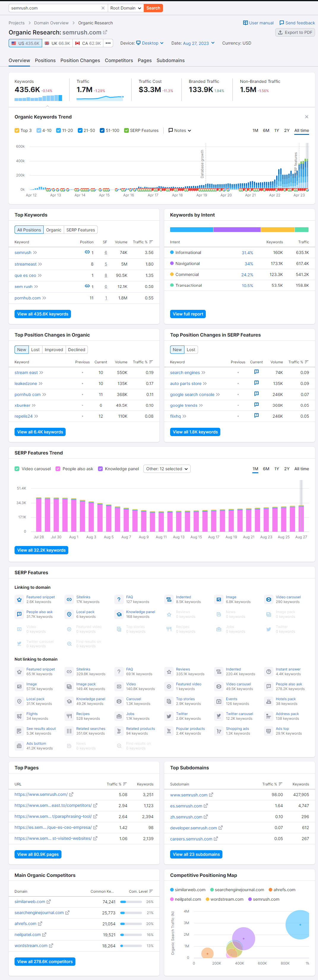Close the Organic Keywords Trend panel
This screenshot has width=318, height=980.
click(307, 117)
